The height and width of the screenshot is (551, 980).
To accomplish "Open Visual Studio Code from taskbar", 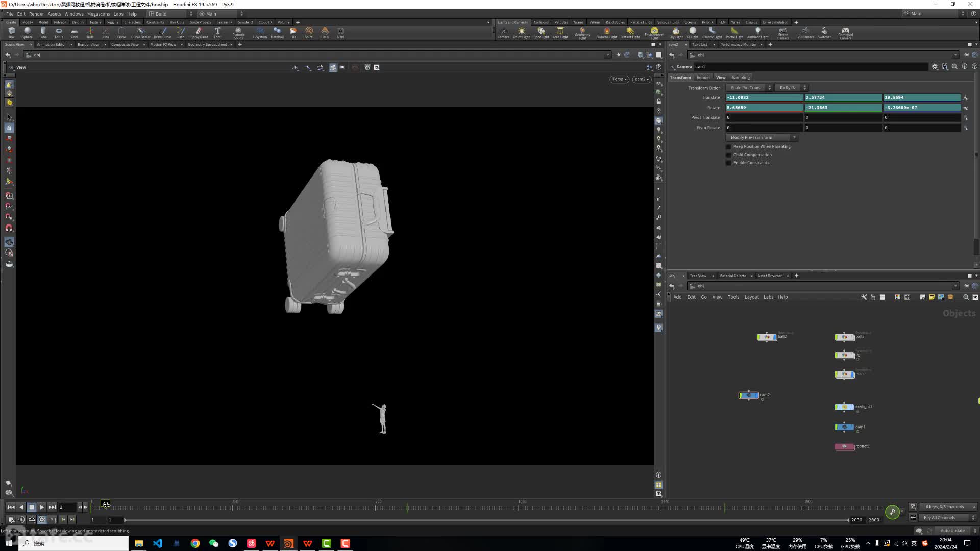I will tap(157, 543).
